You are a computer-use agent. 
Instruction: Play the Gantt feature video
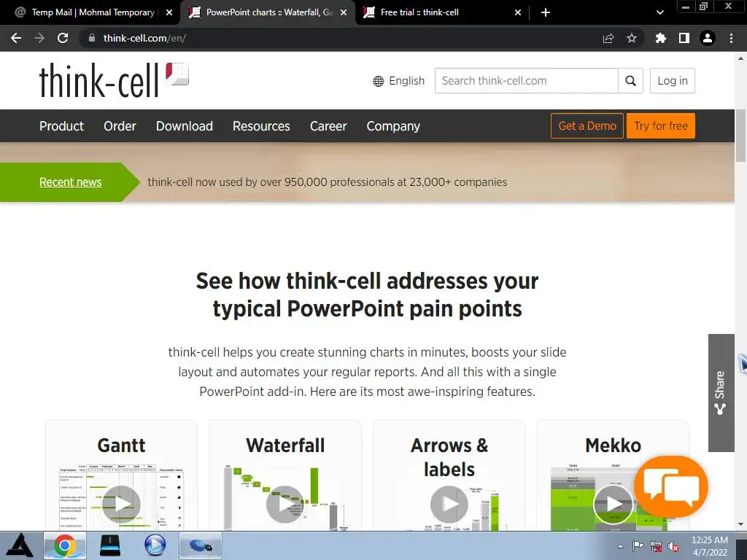(121, 505)
